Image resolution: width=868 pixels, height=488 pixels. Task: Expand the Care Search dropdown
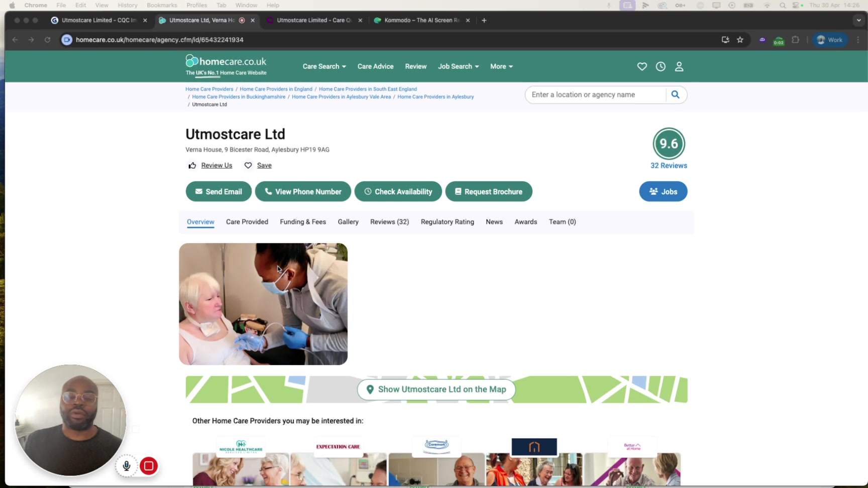pos(324,66)
